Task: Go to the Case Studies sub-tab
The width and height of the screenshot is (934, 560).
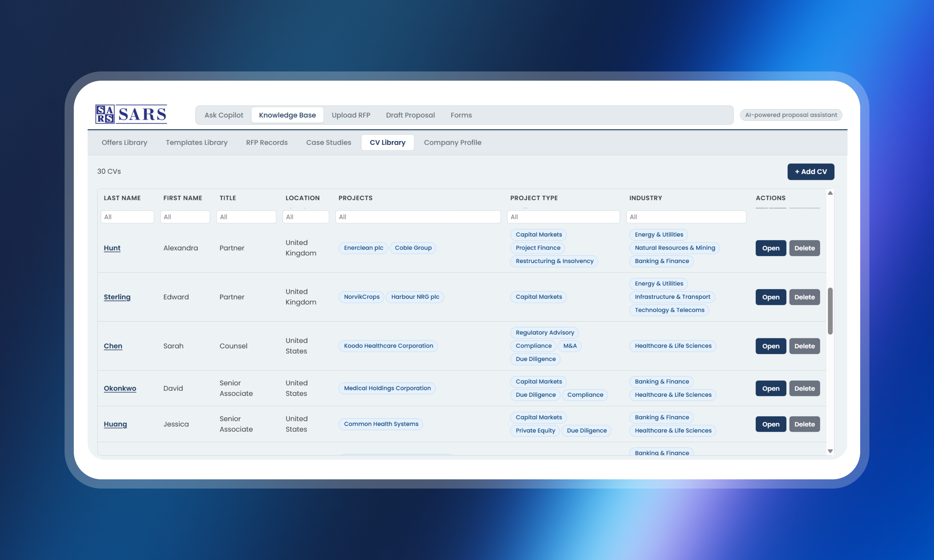Action: (329, 142)
